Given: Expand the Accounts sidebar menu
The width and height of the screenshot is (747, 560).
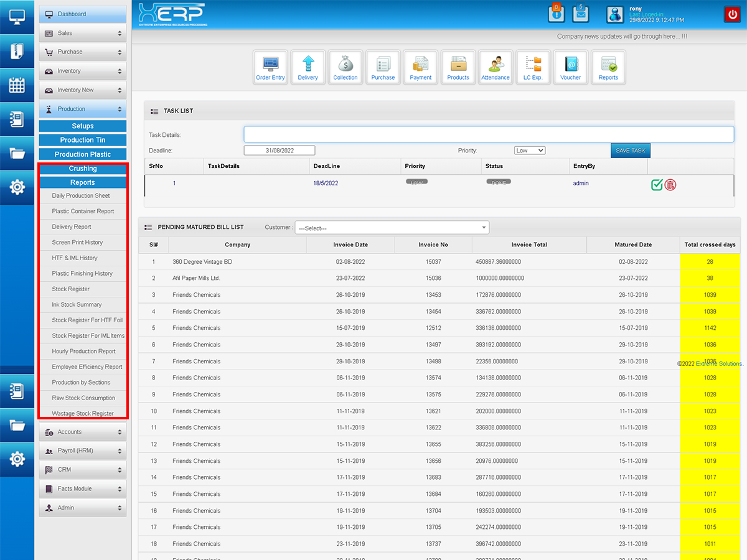Looking at the screenshot, I should point(83,432).
